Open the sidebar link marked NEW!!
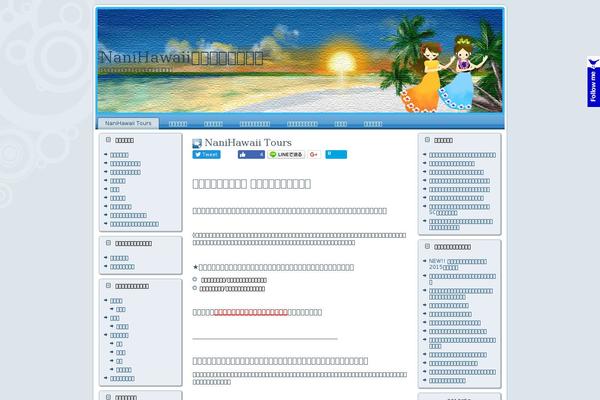Viewport: 600px width, 400px height. (458, 264)
